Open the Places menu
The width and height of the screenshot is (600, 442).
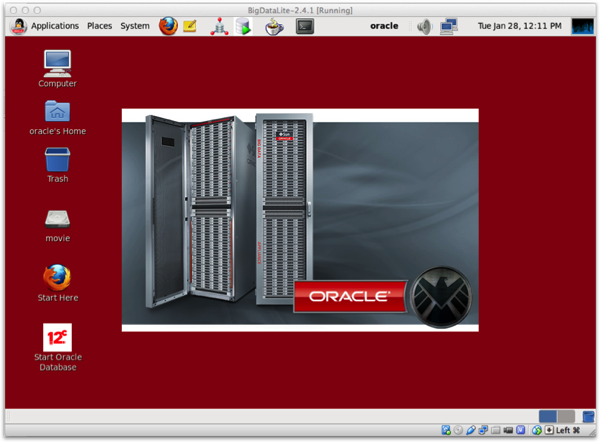[x=99, y=26]
